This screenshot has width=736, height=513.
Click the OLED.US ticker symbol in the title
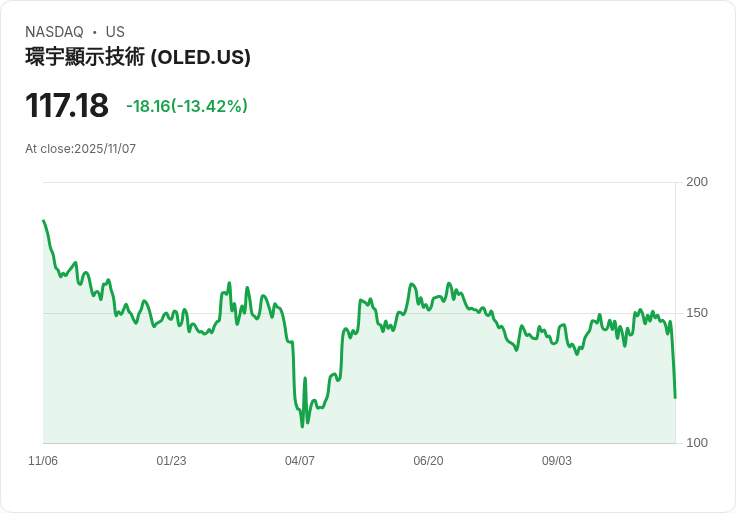pos(201,57)
